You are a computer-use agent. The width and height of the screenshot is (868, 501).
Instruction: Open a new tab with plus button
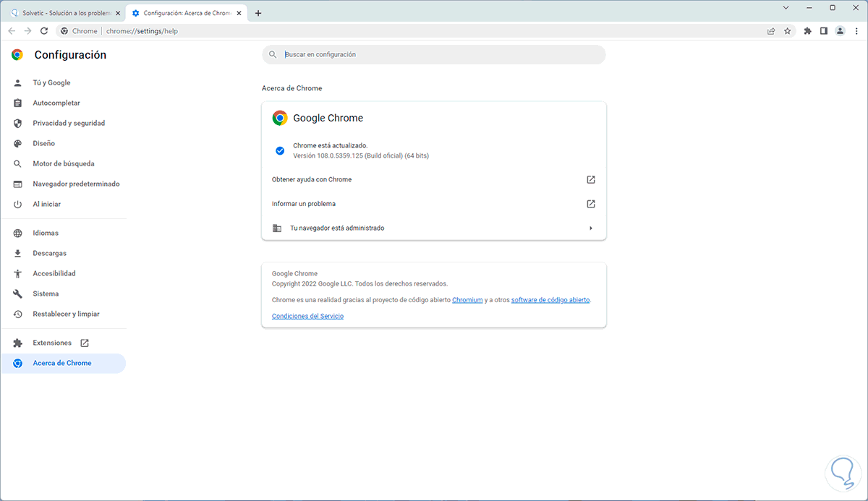tap(259, 13)
